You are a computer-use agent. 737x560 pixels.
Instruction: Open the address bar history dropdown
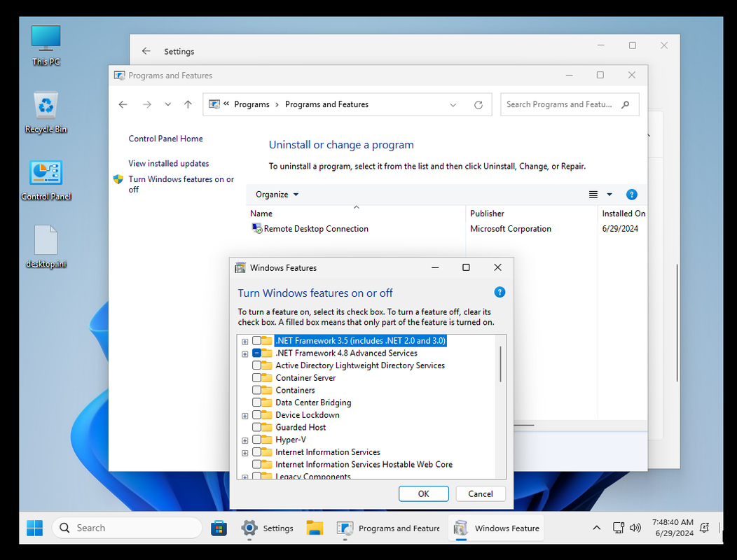(453, 105)
